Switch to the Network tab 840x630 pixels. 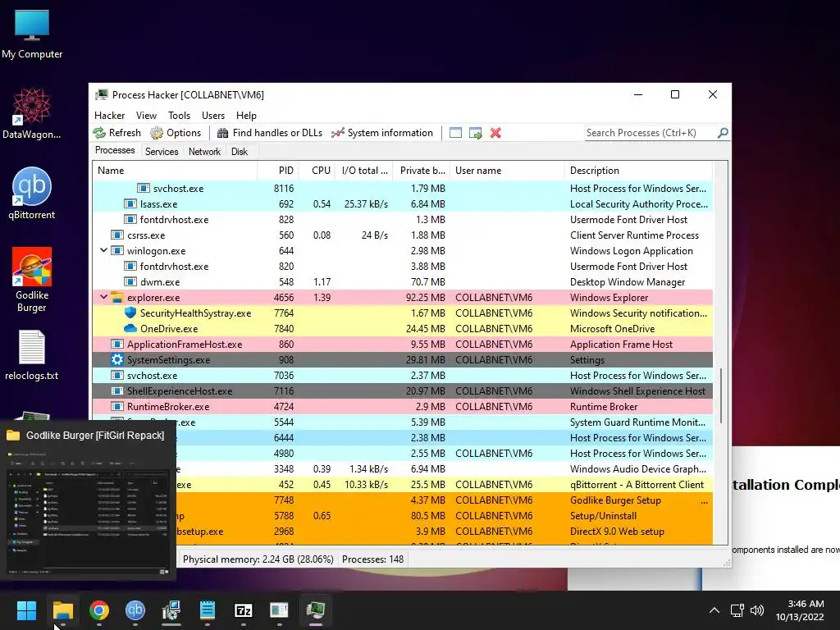tap(204, 152)
